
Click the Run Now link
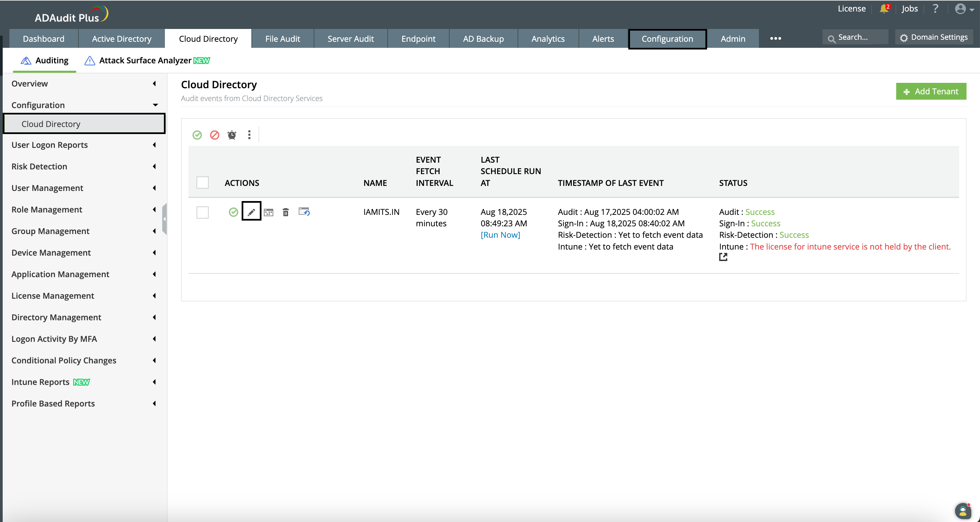[500, 235]
